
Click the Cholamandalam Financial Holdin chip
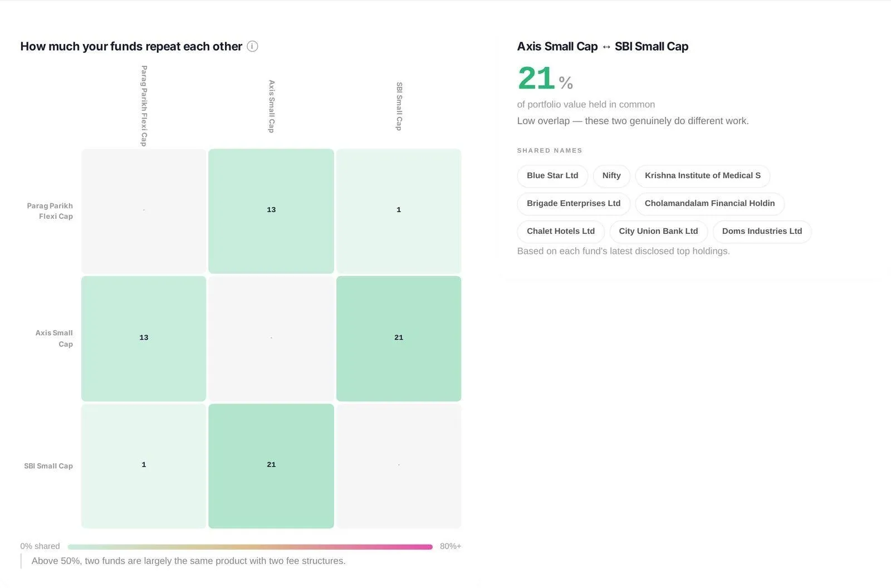(x=710, y=203)
